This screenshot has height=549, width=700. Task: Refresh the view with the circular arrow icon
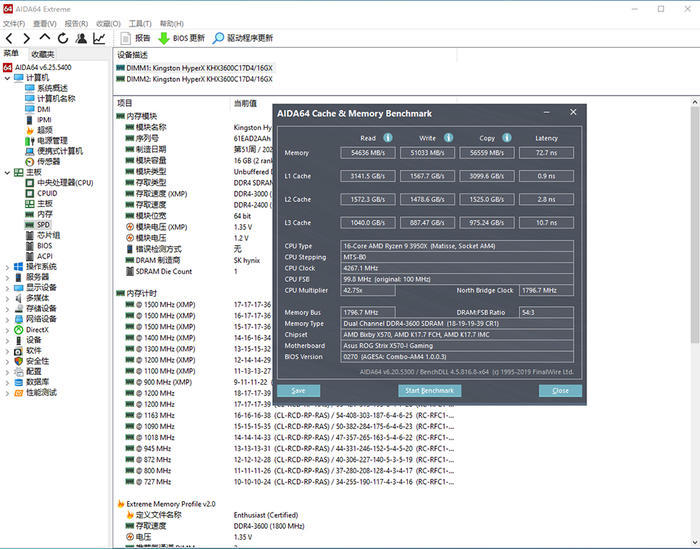point(63,38)
